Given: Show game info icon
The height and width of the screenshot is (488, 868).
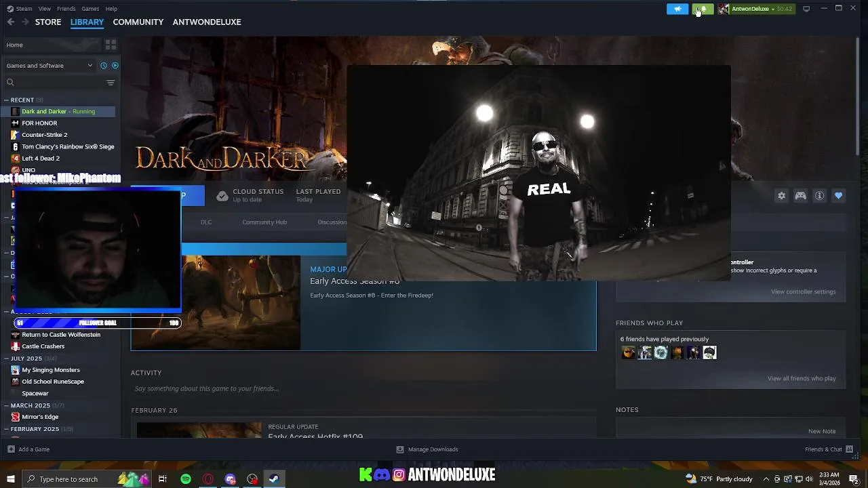Looking at the screenshot, I should 820,196.
